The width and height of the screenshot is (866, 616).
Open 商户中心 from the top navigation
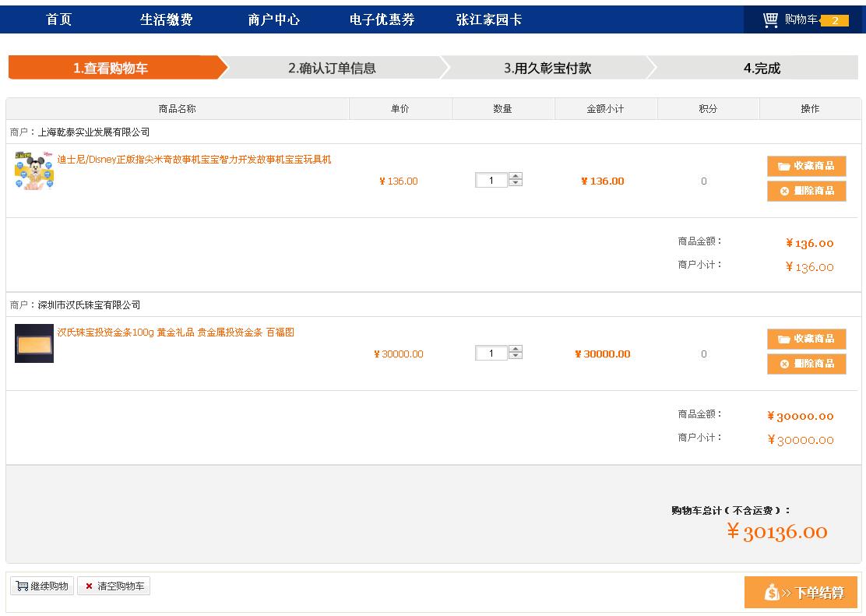coord(274,20)
